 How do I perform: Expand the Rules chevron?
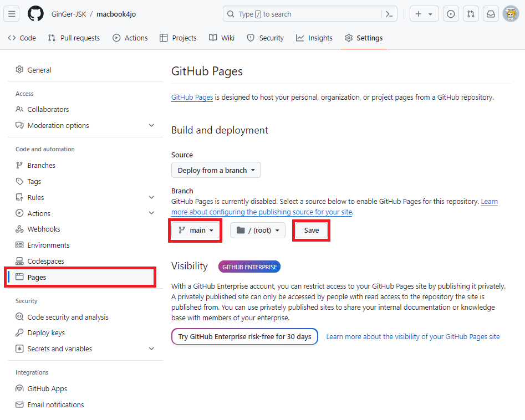coord(151,197)
